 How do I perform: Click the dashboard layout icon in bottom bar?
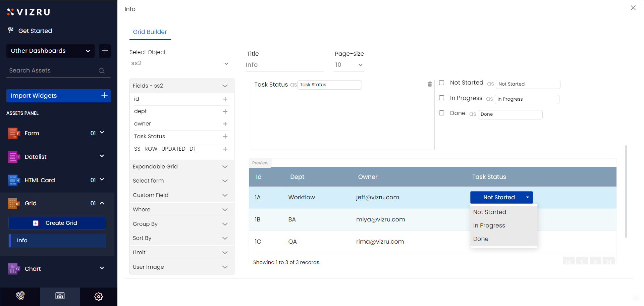click(60, 296)
